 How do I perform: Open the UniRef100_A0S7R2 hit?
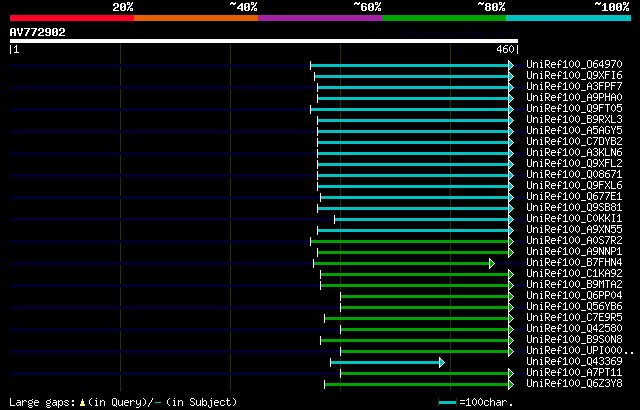(574, 241)
